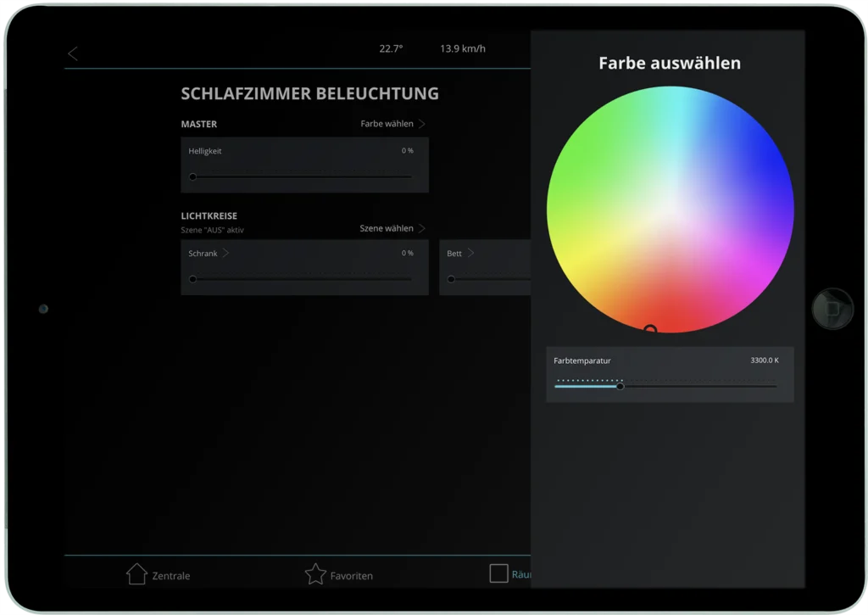Click the 13.9 km/h wind speed indicator
Screen dimensions: 868x615
pyautogui.click(x=463, y=48)
